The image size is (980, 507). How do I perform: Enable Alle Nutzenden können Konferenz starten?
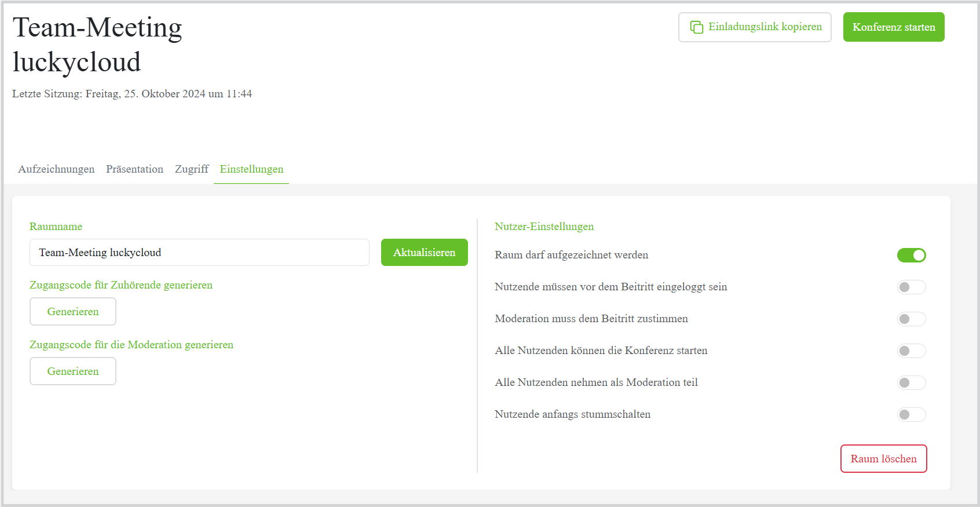click(x=912, y=351)
